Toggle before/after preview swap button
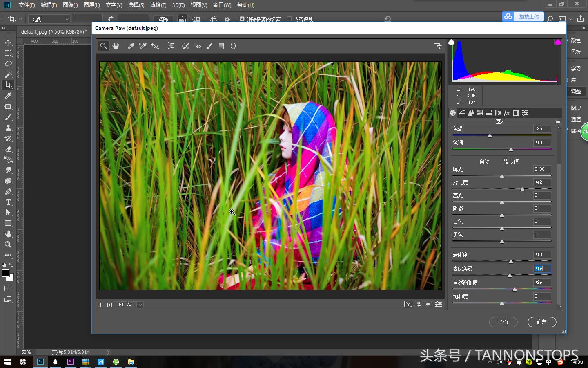588x368 pixels. coord(419,304)
